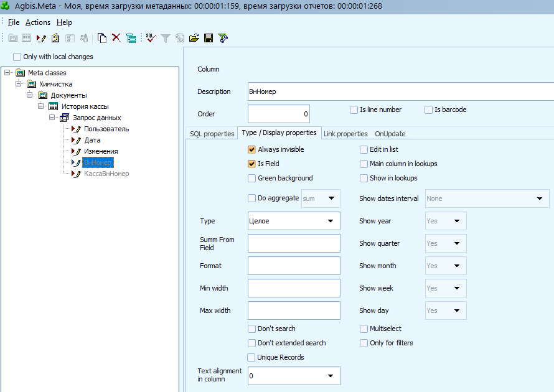Check the Is barcode option
The height and width of the screenshot is (392, 554).
(x=428, y=110)
